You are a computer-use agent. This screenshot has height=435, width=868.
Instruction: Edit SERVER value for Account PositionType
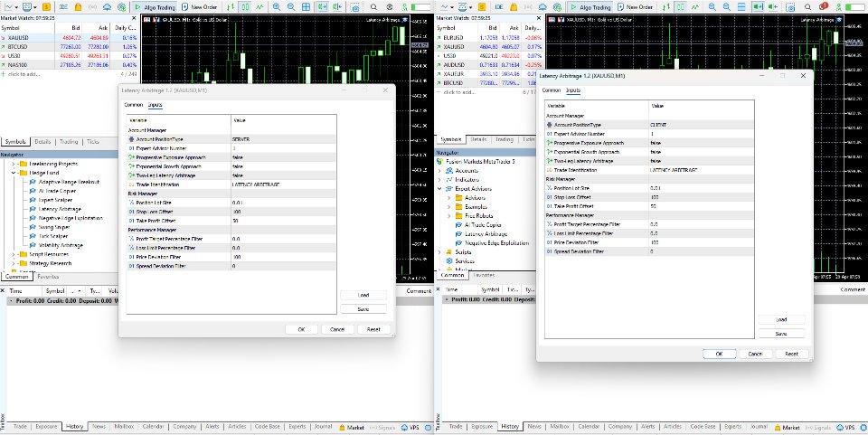click(283, 139)
